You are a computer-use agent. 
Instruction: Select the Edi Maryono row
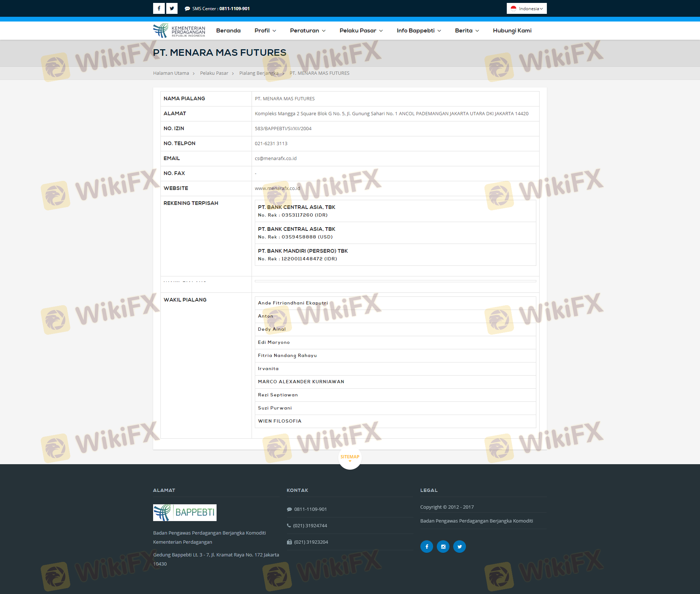[x=395, y=343]
